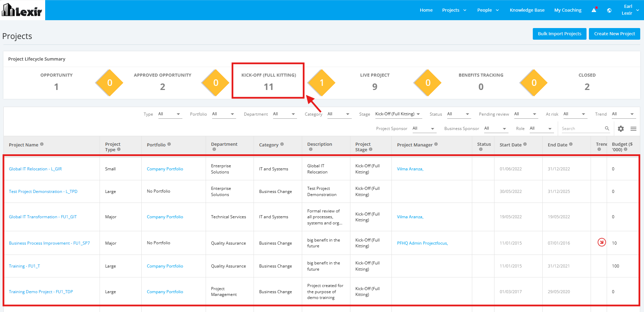
Task: Open Business Process Improvement - FU1_SP7 project
Action: tap(49, 243)
